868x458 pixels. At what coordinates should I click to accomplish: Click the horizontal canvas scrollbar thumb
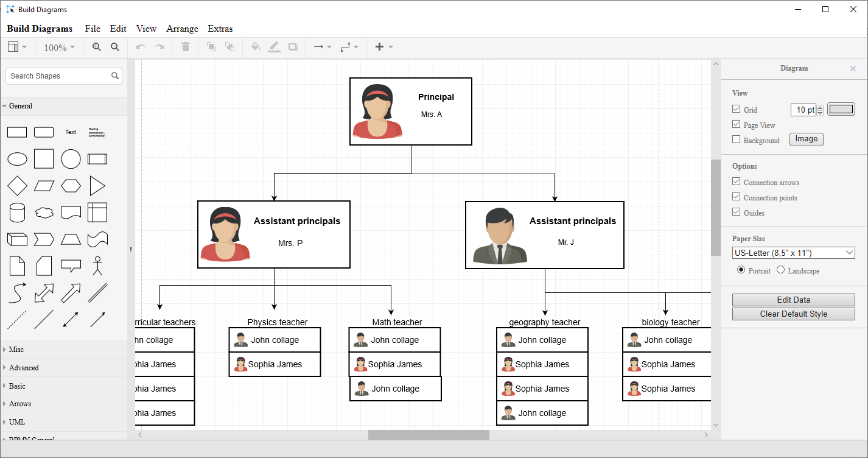pyautogui.click(x=429, y=435)
